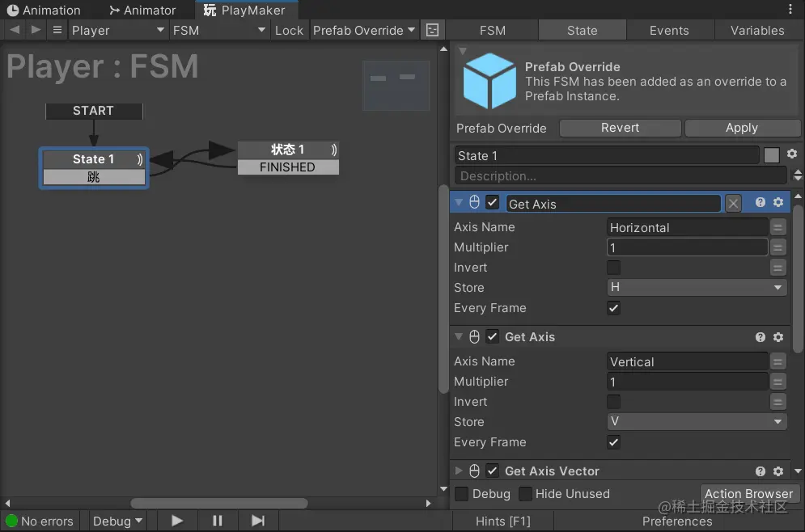805x532 pixels.
Task: Open settings gear for the Vertical Get Axis action
Action: pos(778,337)
